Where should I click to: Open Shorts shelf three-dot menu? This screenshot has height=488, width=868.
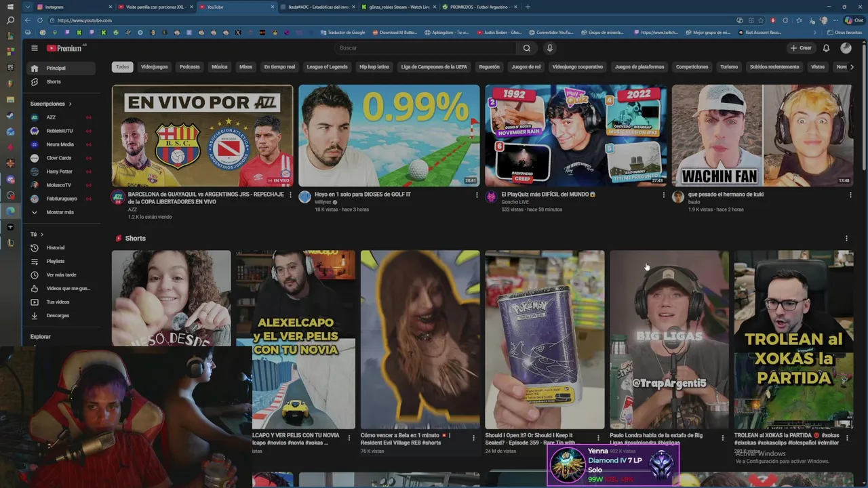tap(846, 239)
